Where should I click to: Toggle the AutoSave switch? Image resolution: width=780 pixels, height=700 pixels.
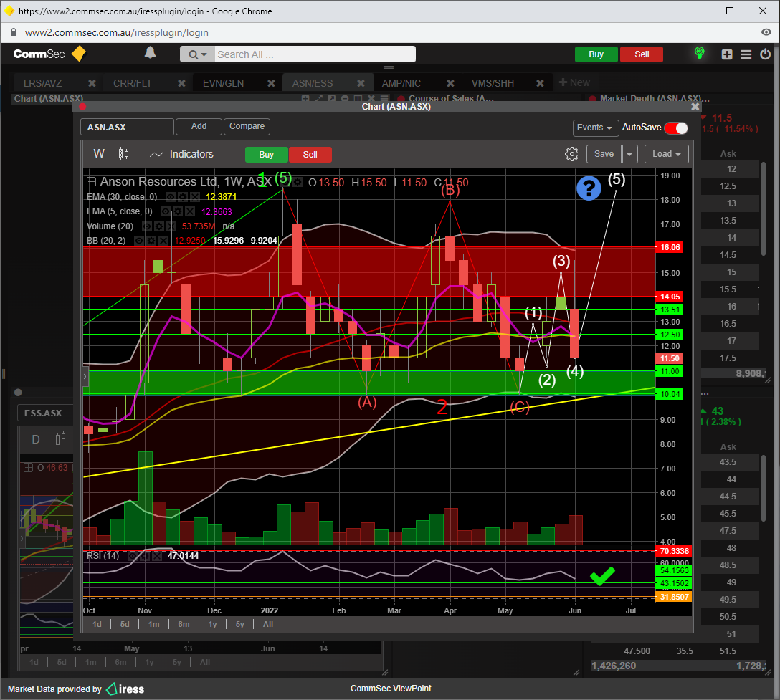point(675,128)
